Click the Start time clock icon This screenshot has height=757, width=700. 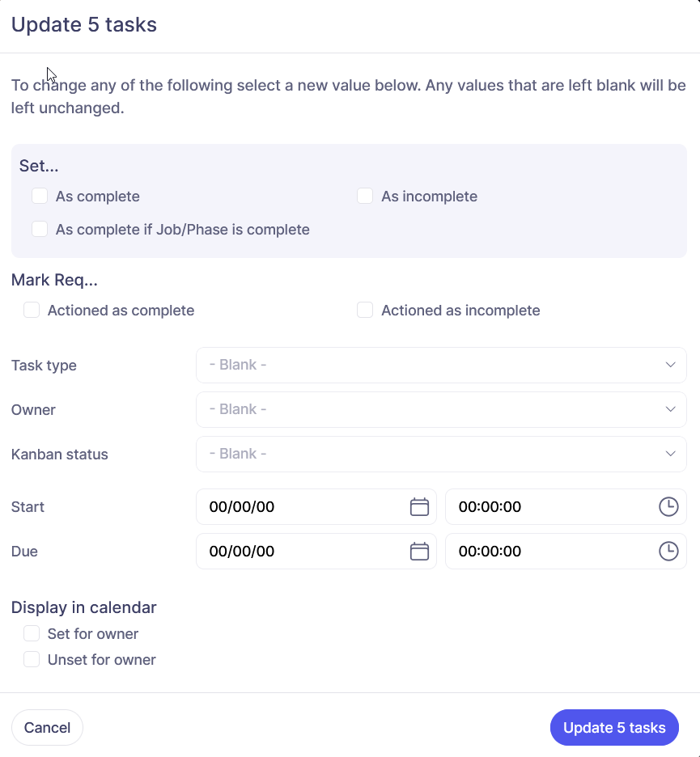668,507
